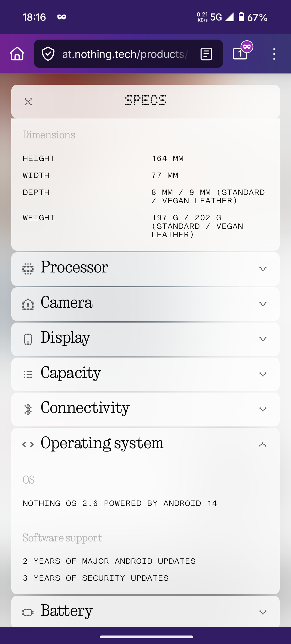Close the Specs panel
This screenshot has width=291, height=644.
(x=28, y=102)
